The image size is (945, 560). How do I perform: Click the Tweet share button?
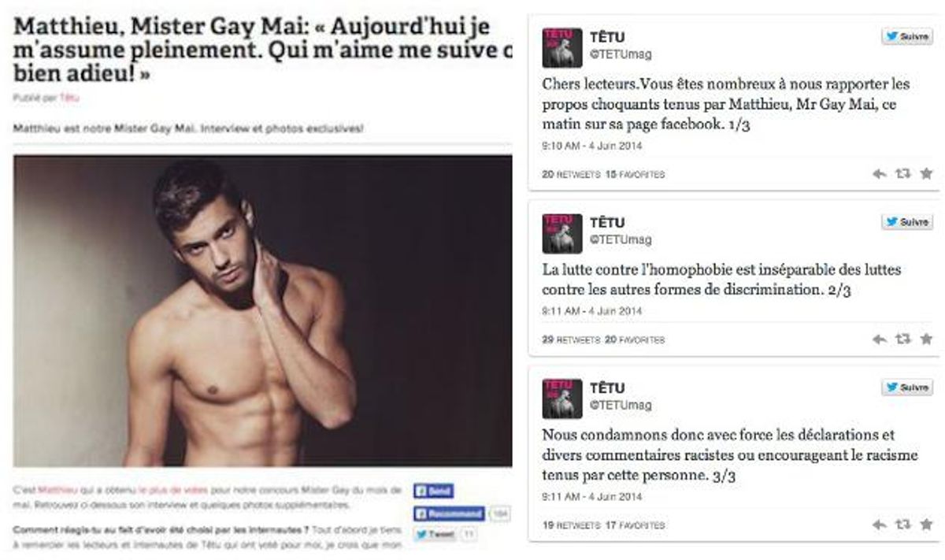[x=435, y=535]
